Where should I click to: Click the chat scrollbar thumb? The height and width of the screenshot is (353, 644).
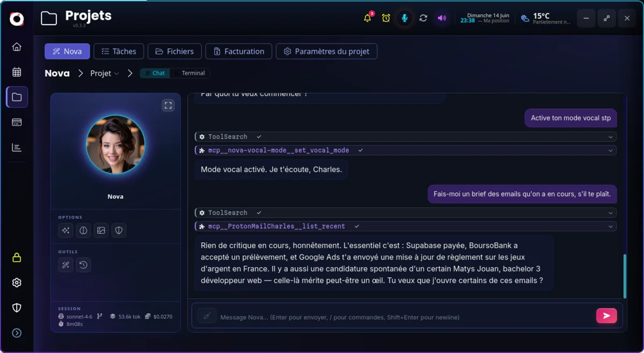[x=625, y=276]
